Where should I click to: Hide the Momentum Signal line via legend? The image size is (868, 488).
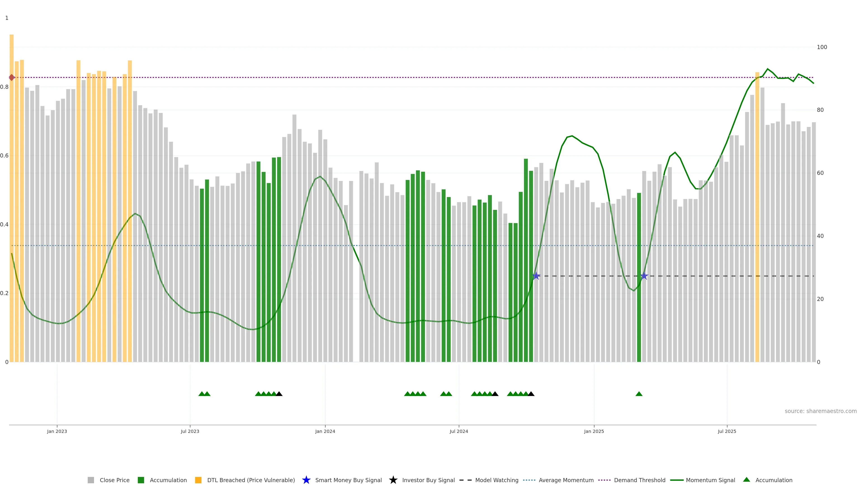point(710,480)
